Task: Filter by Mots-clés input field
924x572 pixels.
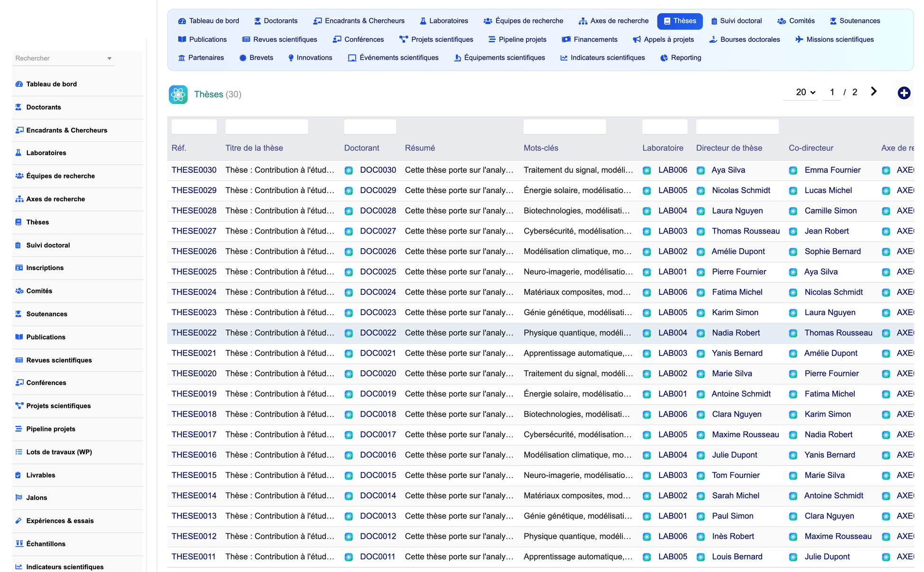Action: (x=565, y=127)
